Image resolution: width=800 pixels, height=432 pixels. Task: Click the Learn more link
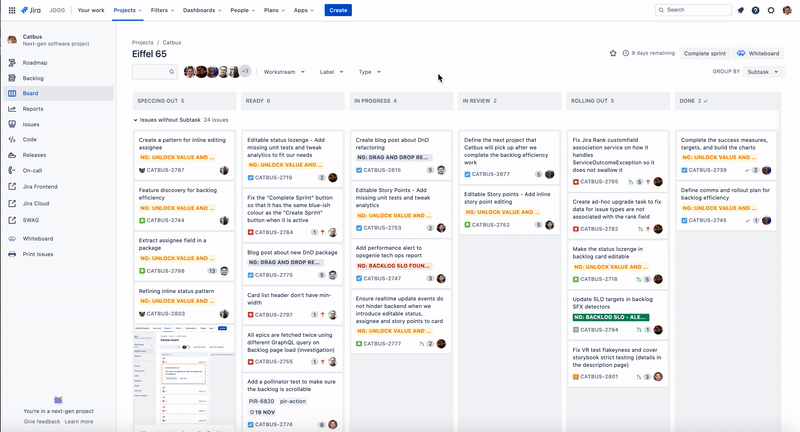(x=79, y=422)
